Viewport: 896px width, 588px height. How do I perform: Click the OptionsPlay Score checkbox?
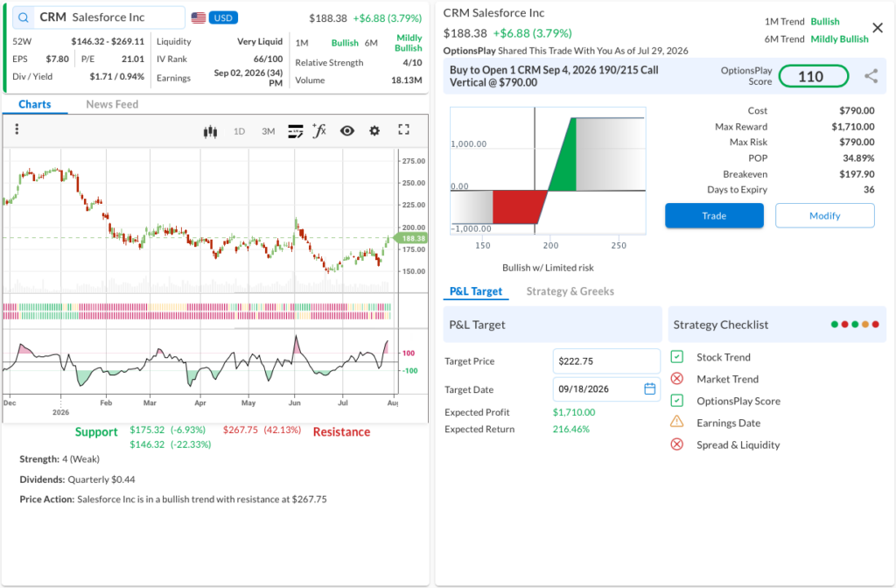coord(676,401)
